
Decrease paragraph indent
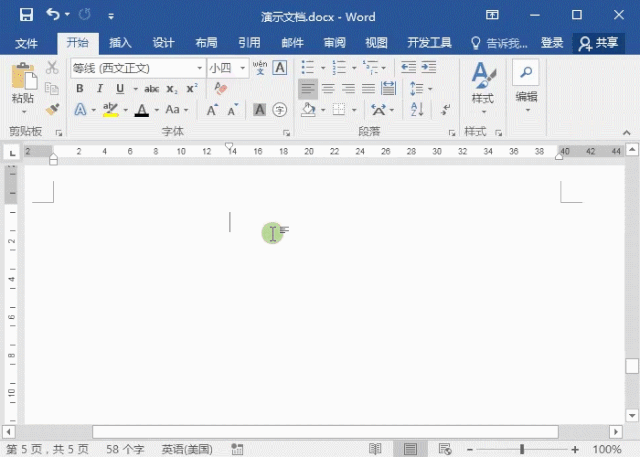coord(408,67)
